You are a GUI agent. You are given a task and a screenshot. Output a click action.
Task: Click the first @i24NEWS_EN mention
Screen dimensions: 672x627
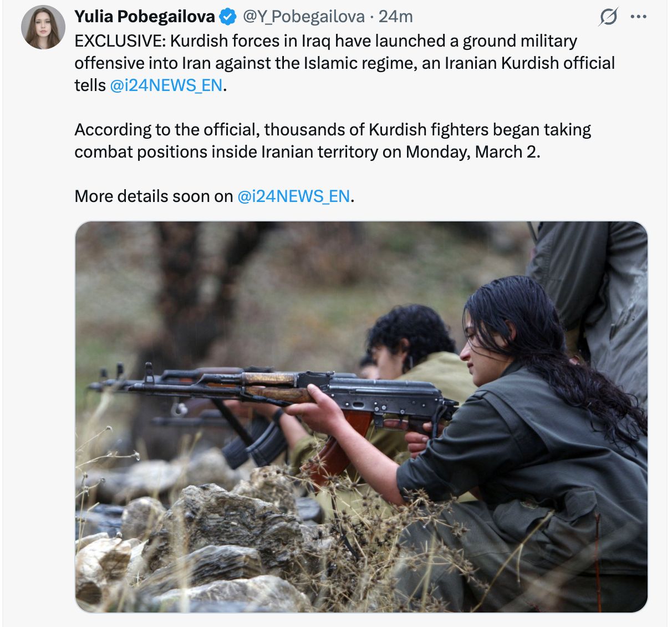click(166, 85)
